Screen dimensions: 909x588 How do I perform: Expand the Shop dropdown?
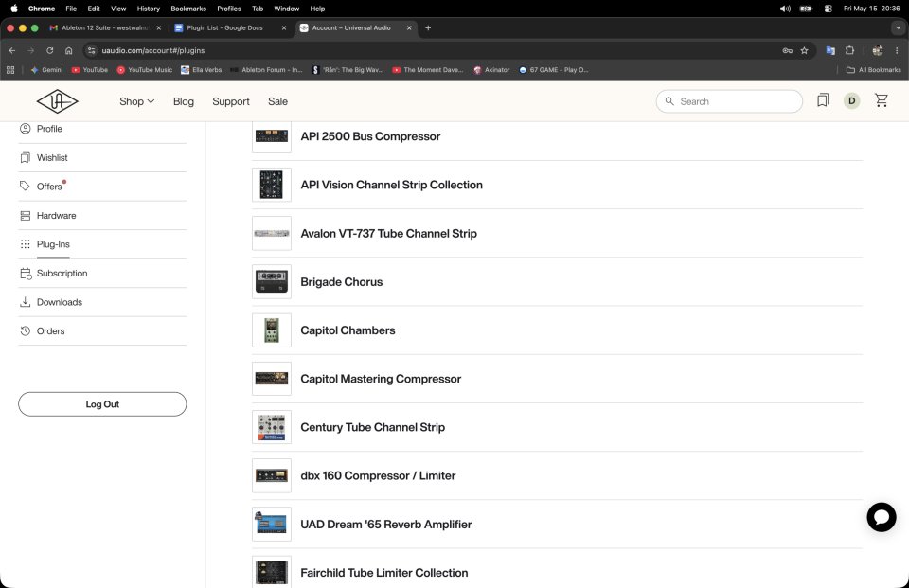(x=136, y=101)
